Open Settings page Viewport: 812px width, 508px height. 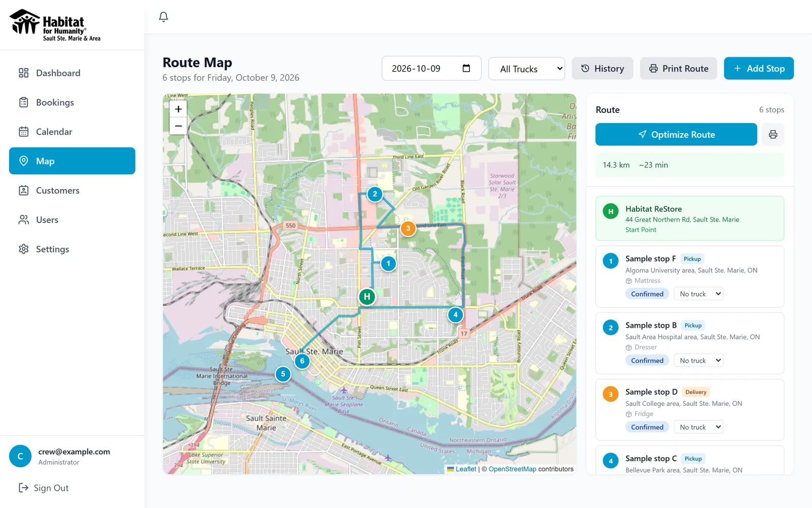pos(72,249)
